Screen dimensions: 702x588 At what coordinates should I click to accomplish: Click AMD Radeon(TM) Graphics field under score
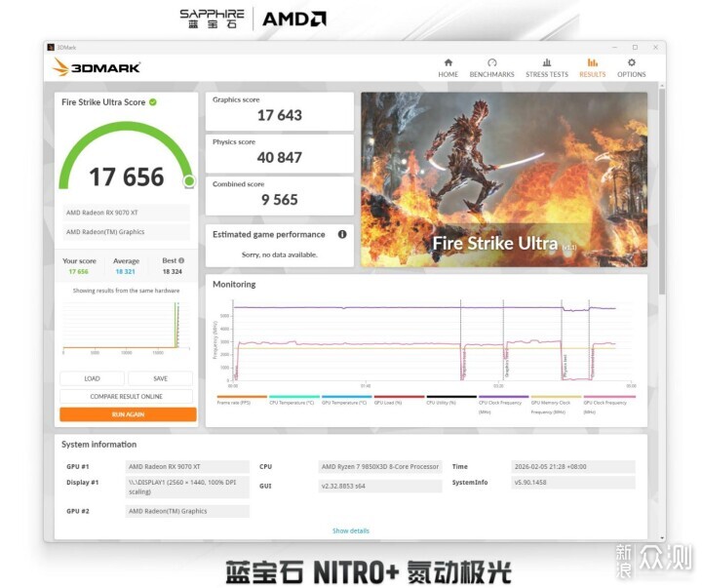(x=126, y=232)
